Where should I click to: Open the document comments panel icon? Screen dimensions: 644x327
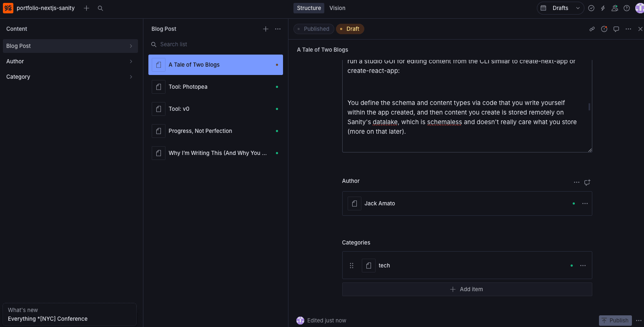616,29
